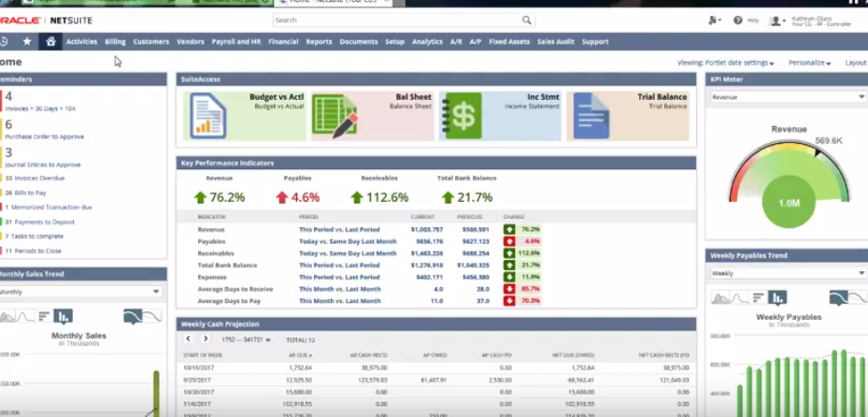Click the green arrow beside 112.6% Receivables
This screenshot has width=868, height=417.
tap(357, 197)
